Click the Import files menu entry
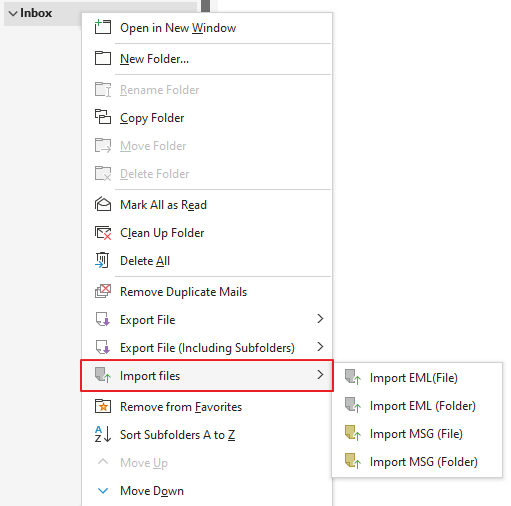This screenshot has width=511, height=506. click(x=207, y=375)
